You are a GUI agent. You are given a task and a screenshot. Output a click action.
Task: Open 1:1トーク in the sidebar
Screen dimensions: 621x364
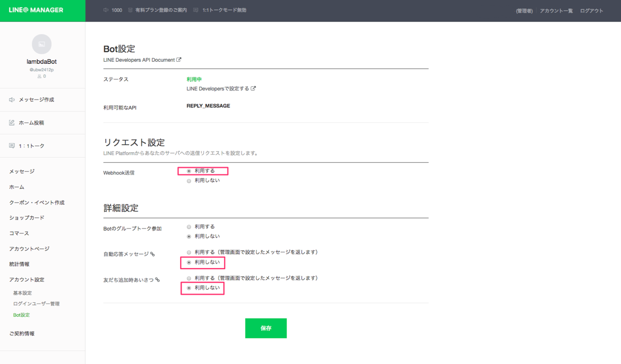pos(31,146)
